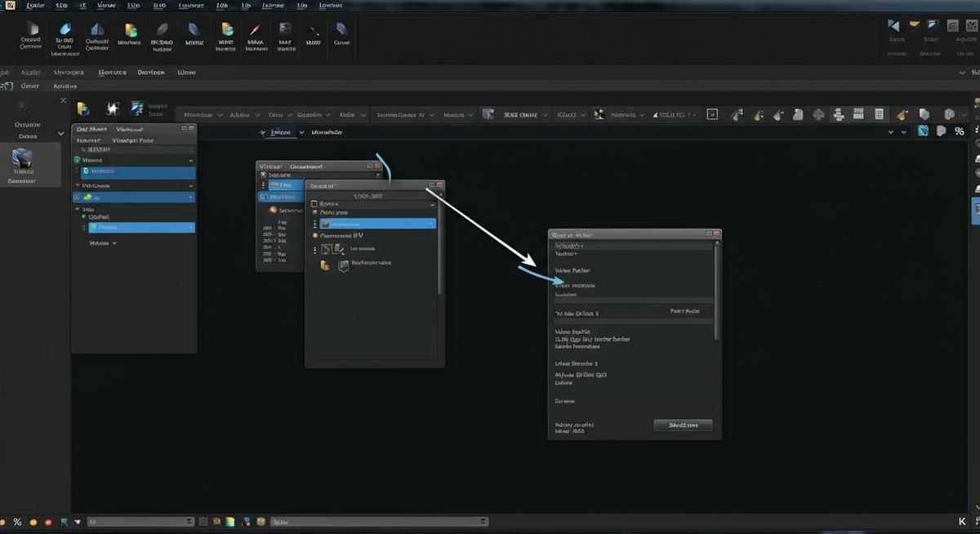Image resolution: width=980 pixels, height=534 pixels.
Task: Tick the square checkbox in the front dialog
Action: 313,202
